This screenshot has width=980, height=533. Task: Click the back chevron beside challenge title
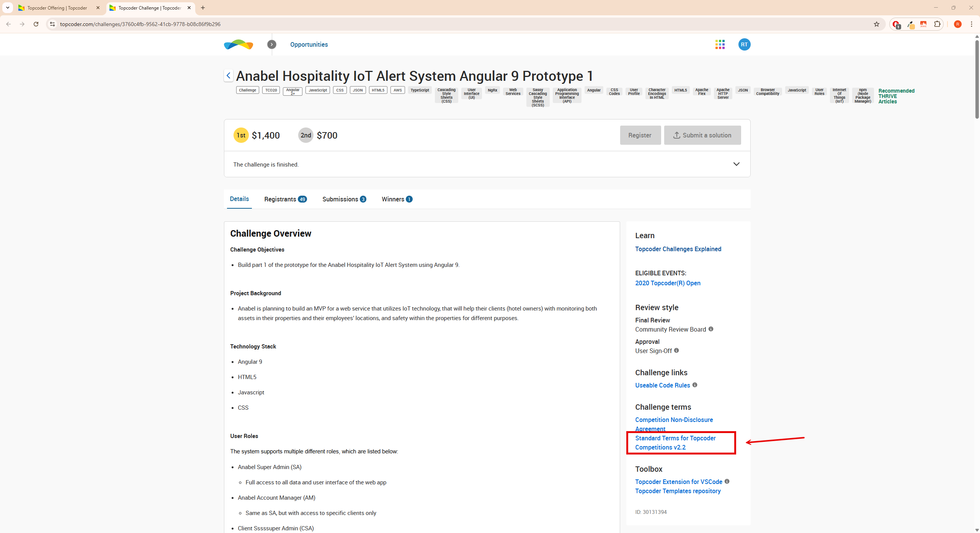[x=229, y=75]
